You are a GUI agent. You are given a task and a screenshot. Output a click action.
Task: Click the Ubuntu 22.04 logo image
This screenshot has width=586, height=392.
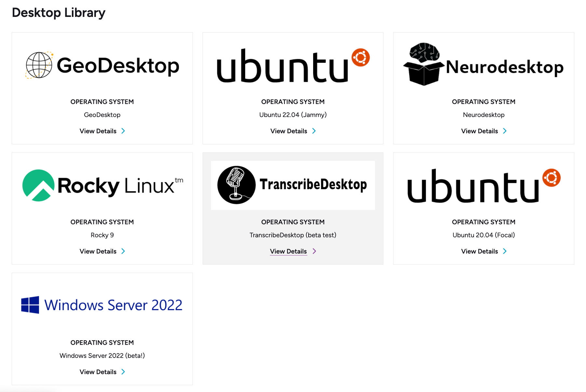pyautogui.click(x=293, y=65)
